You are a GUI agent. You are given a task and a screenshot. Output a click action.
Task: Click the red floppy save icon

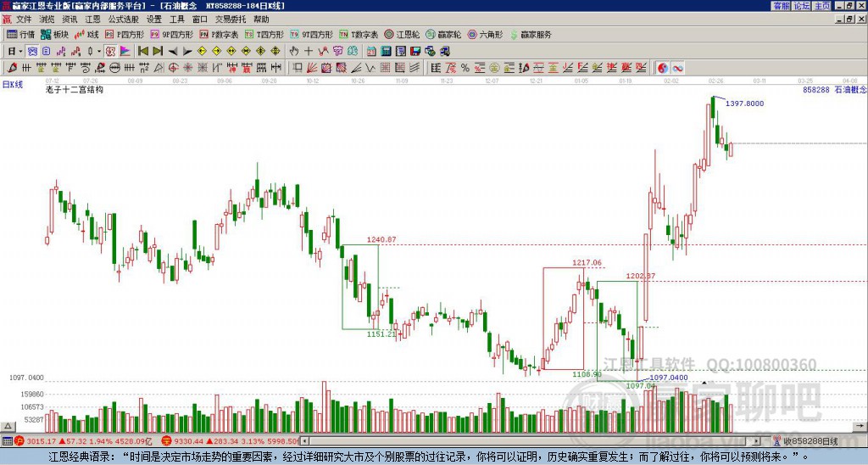coord(415,52)
